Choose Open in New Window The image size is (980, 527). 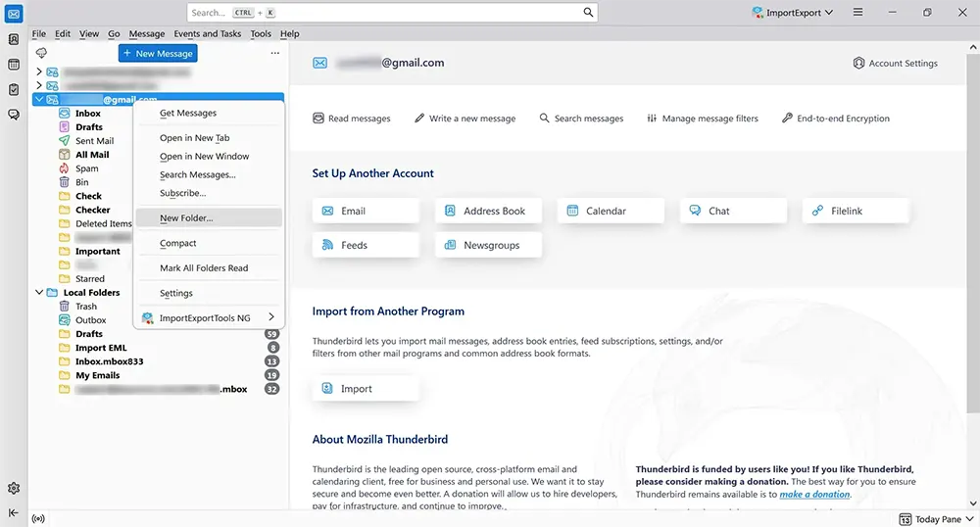[x=210, y=156]
